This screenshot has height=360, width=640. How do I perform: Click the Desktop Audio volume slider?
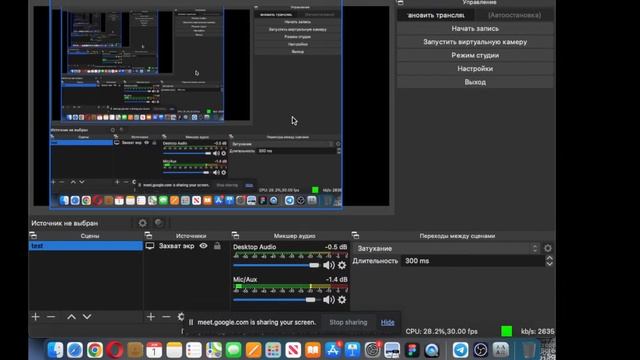tap(276, 265)
